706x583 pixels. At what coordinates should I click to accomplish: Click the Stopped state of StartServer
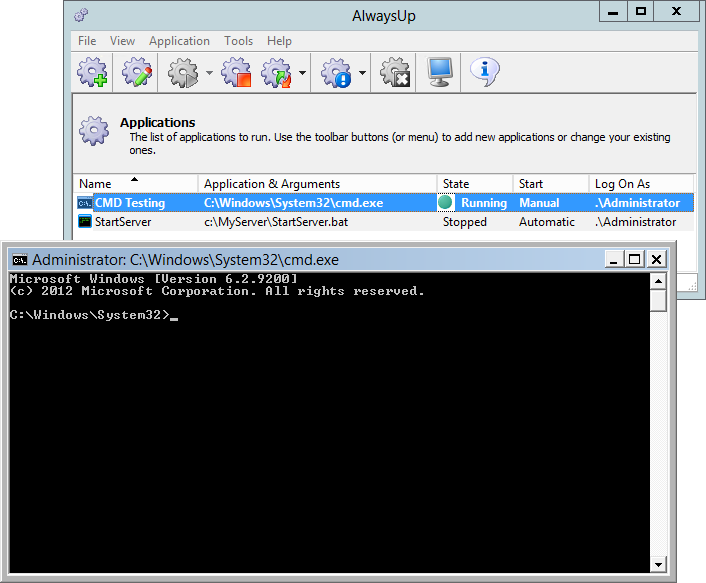point(465,221)
